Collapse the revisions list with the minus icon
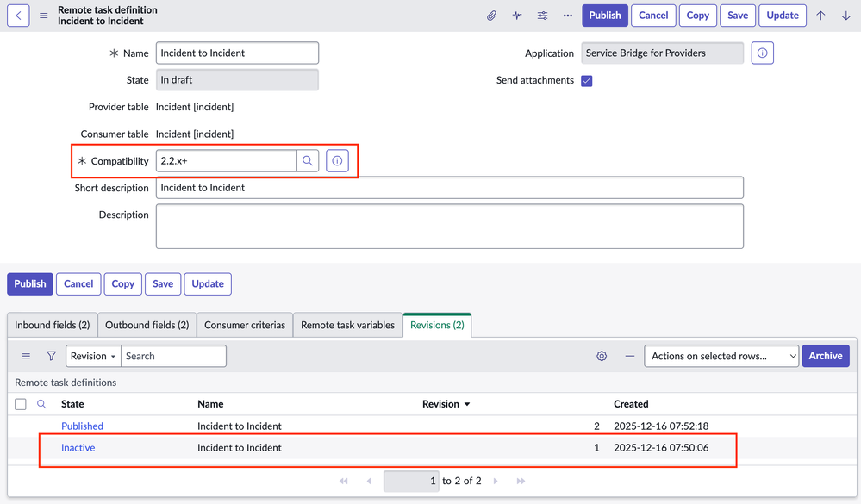This screenshot has height=504, width=861. (x=629, y=355)
